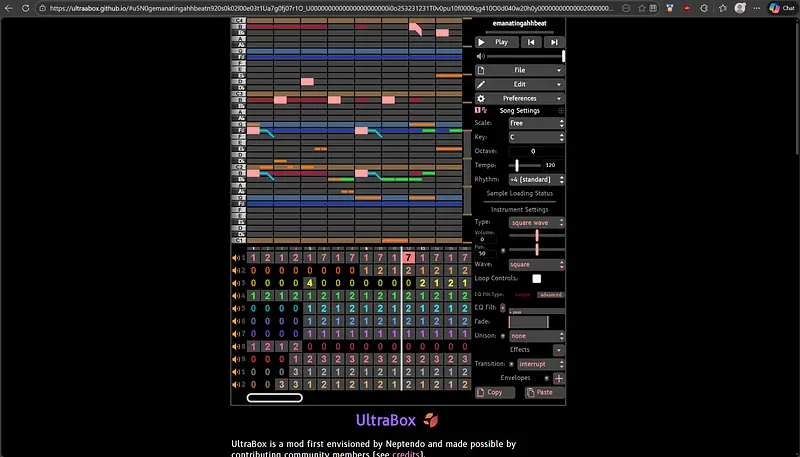Image resolution: width=800 pixels, height=457 pixels.
Task: Switch EQ filter type to simple
Action: pos(523,295)
